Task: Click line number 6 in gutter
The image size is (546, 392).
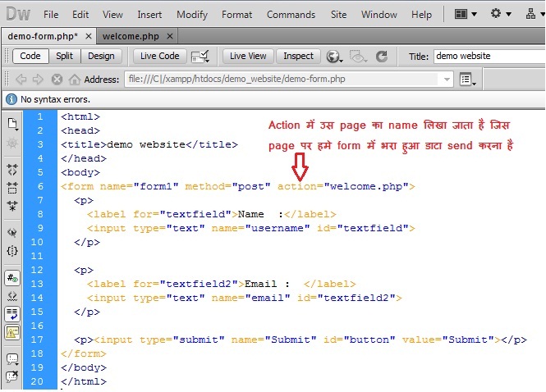Action: coord(40,186)
